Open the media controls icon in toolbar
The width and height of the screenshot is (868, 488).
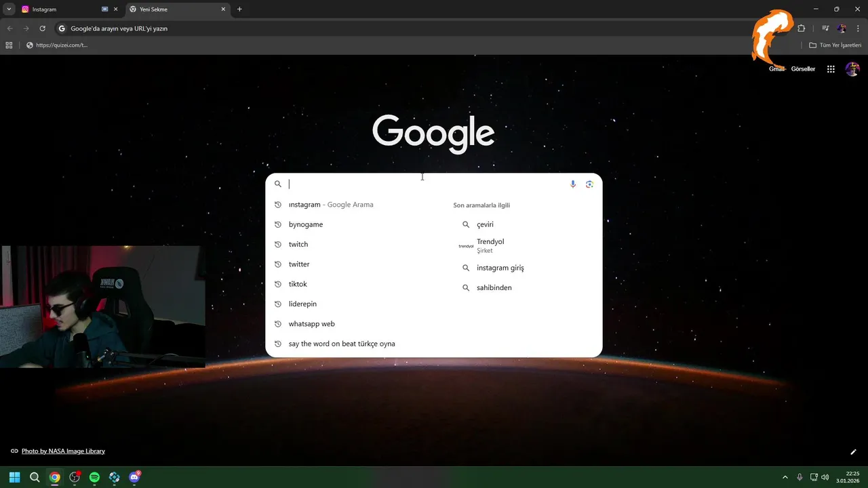pyautogui.click(x=825, y=28)
